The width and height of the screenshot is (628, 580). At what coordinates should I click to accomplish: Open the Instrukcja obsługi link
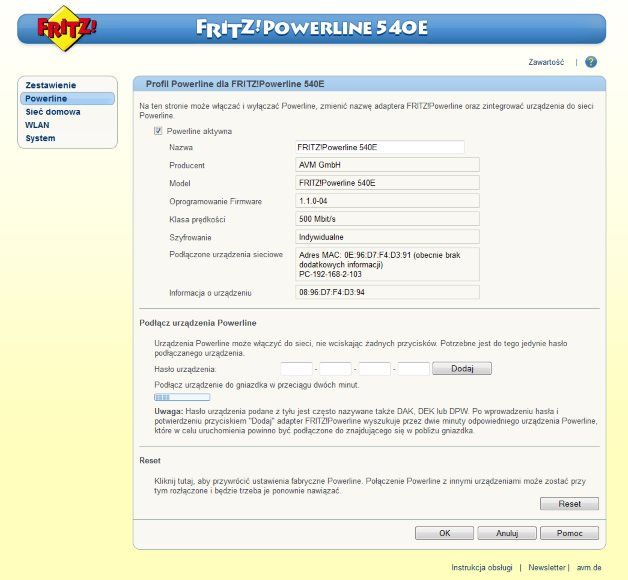pos(482,567)
